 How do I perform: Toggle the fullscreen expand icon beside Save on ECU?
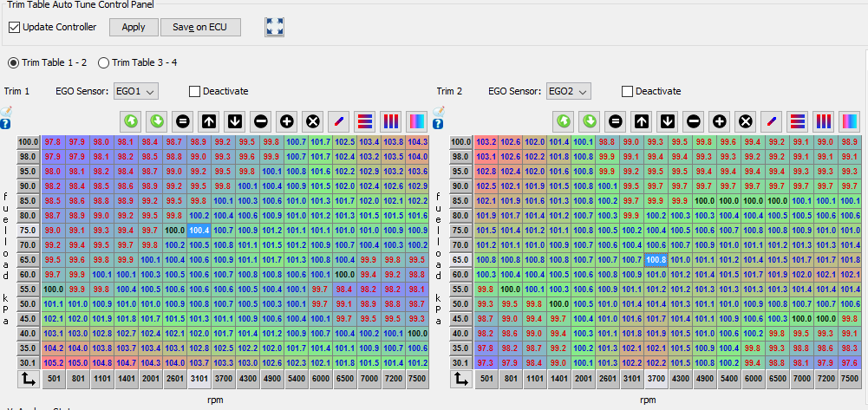tap(275, 27)
